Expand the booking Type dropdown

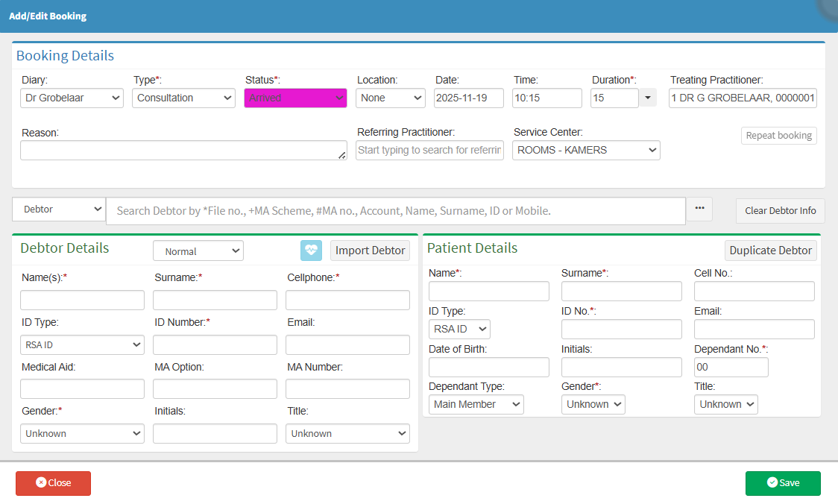pyautogui.click(x=184, y=98)
